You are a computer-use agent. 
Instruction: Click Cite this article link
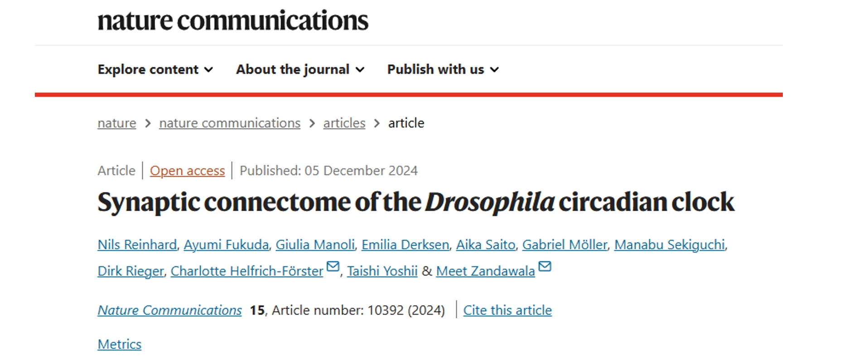coord(507,310)
